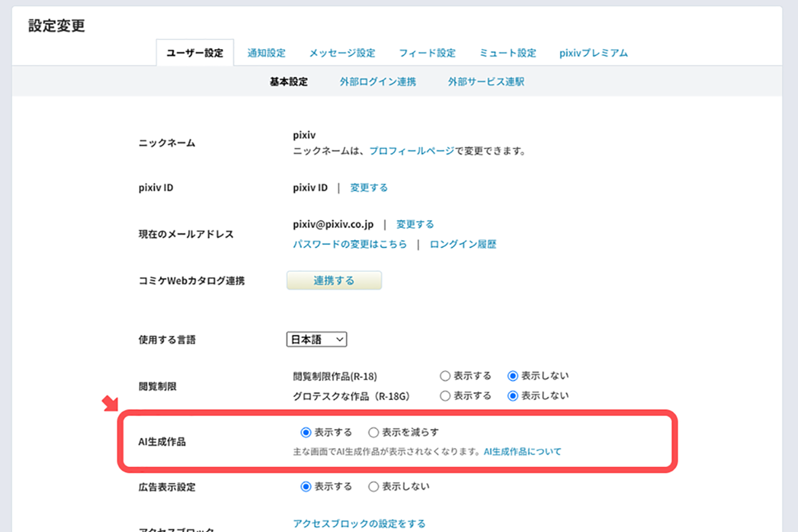Viewport: 798px width, 532px height.
Task: Open the 通知設定 tab
Action: click(x=266, y=53)
